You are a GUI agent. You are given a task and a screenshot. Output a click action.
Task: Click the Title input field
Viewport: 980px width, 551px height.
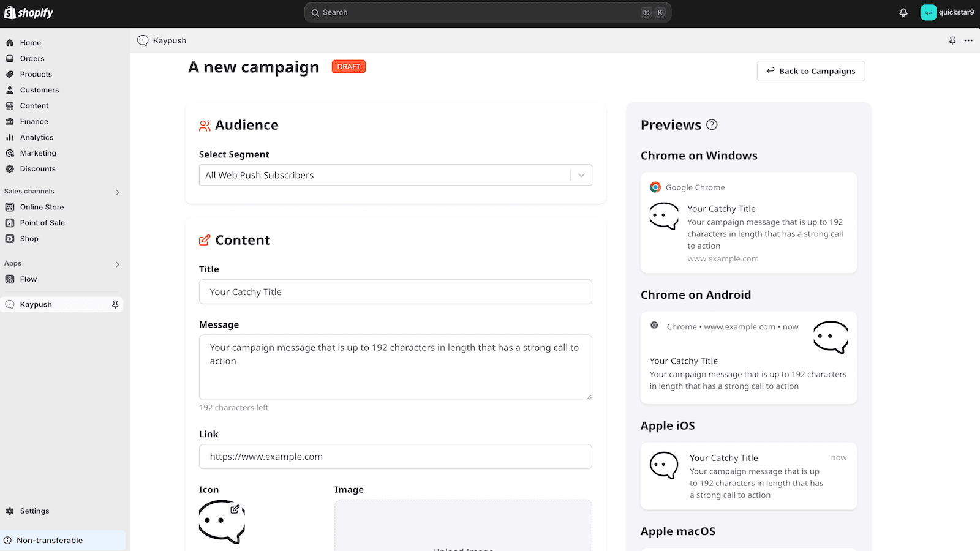pyautogui.click(x=395, y=292)
